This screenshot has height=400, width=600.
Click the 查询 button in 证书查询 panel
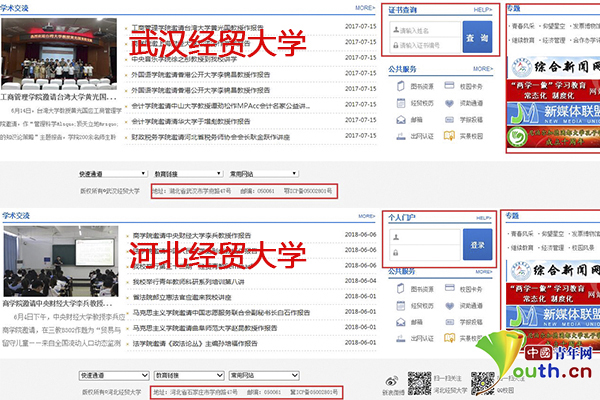(x=477, y=37)
